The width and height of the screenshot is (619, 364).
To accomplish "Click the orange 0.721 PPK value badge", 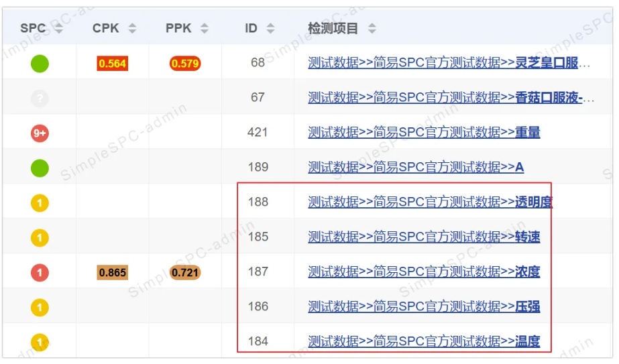I will (185, 272).
